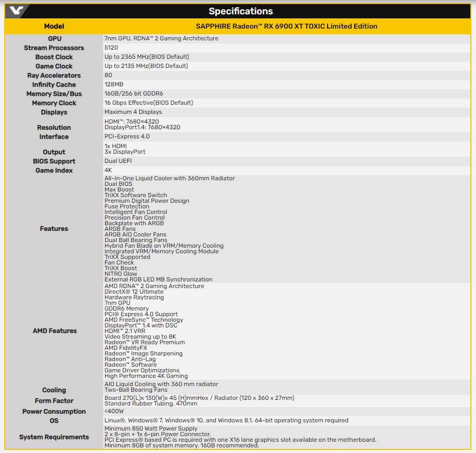
Task: Click the 5120 stream processors value
Action: [x=111, y=47]
